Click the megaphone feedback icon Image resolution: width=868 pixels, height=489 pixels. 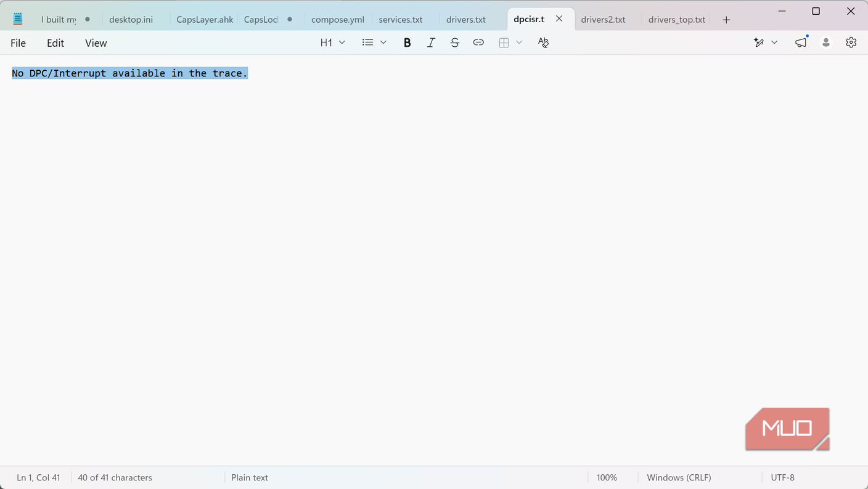801,42
